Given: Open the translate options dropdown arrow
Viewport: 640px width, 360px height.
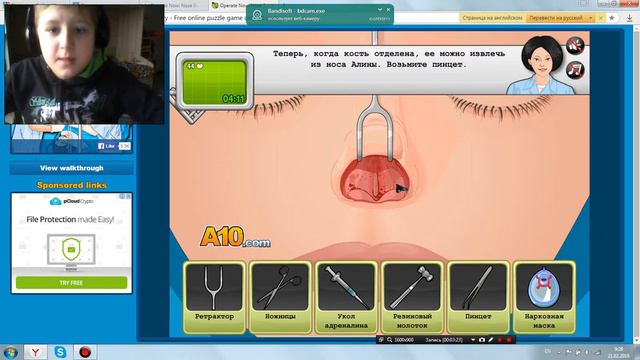Looking at the screenshot, I should coord(590,18).
